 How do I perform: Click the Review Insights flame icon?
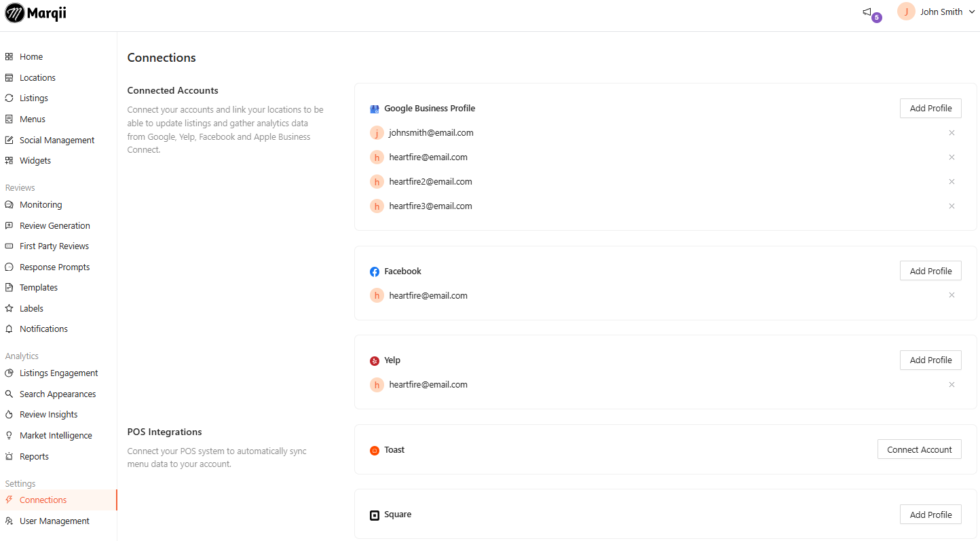[10, 415]
